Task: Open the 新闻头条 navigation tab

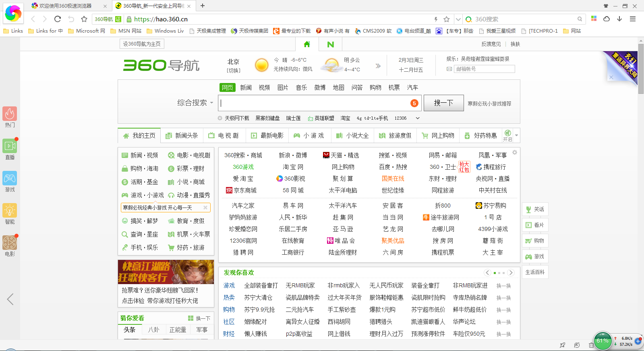Action: coord(182,135)
